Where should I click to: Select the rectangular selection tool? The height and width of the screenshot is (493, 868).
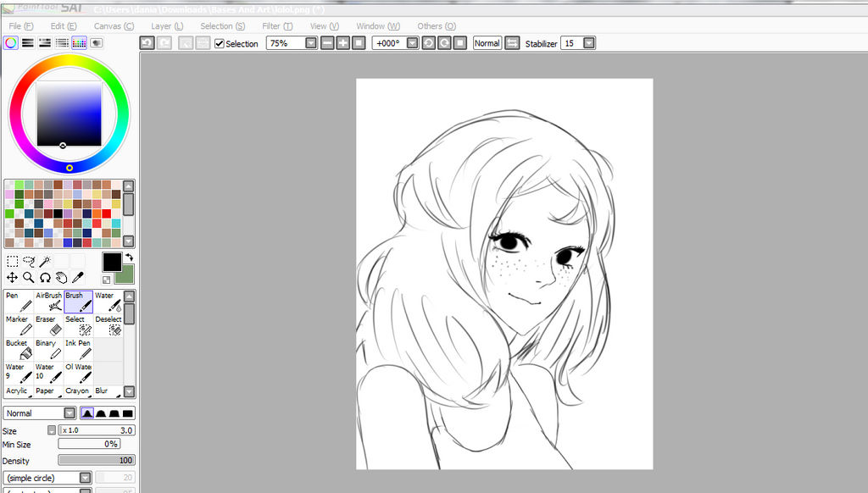tap(12, 261)
